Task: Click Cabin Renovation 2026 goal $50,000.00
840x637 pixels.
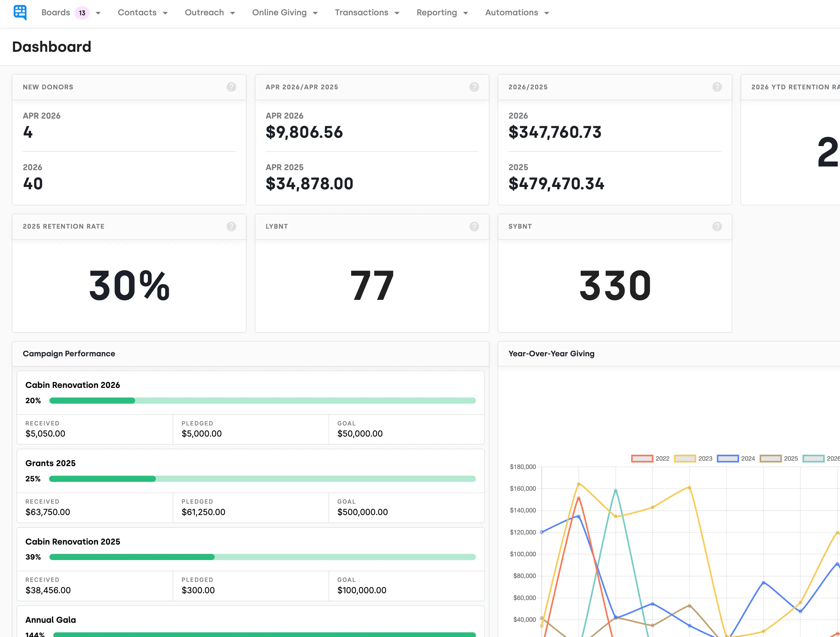Action: (x=360, y=433)
